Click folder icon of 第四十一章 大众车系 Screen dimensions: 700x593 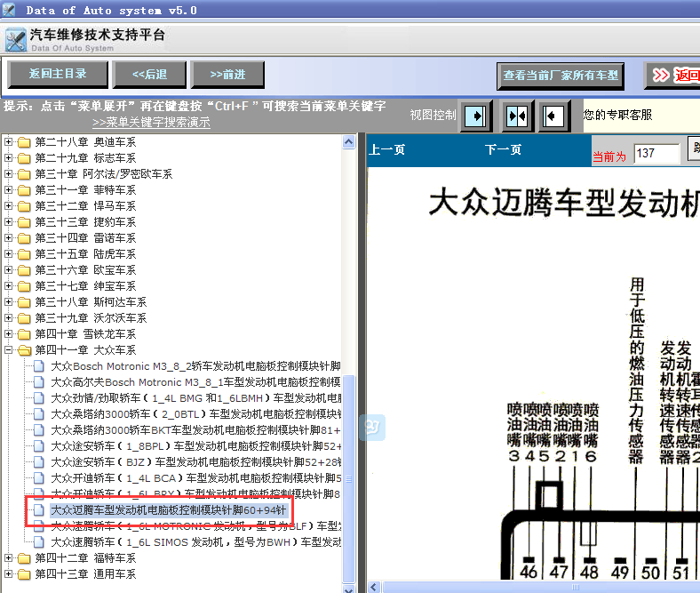coord(24,350)
